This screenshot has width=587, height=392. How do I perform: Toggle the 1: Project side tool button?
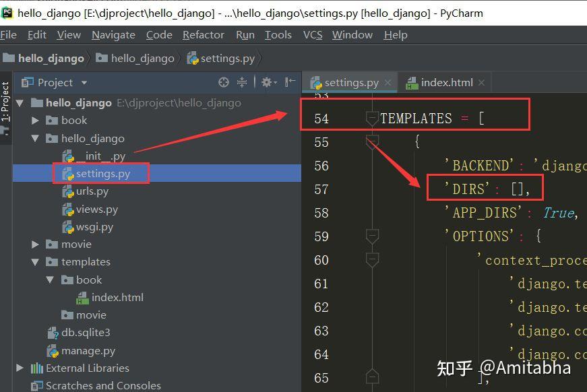(x=5, y=102)
